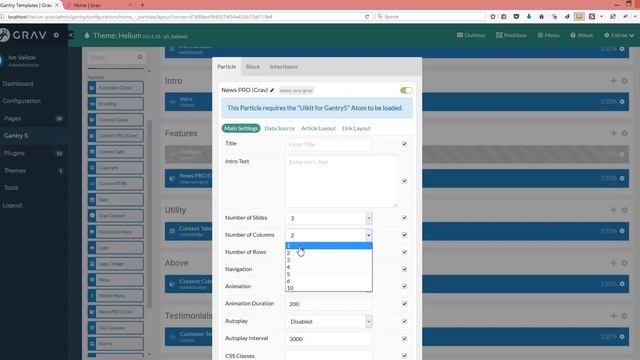Click the plus icon in Intro section
The width and height of the screenshot is (640, 360).
tap(613, 81)
